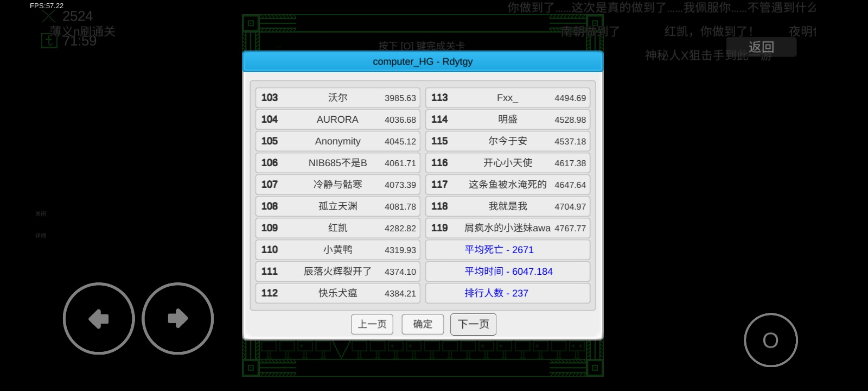Image resolution: width=868 pixels, height=391 pixels.
Task: Tap the timer icon beside 71:59
Action: [49, 41]
